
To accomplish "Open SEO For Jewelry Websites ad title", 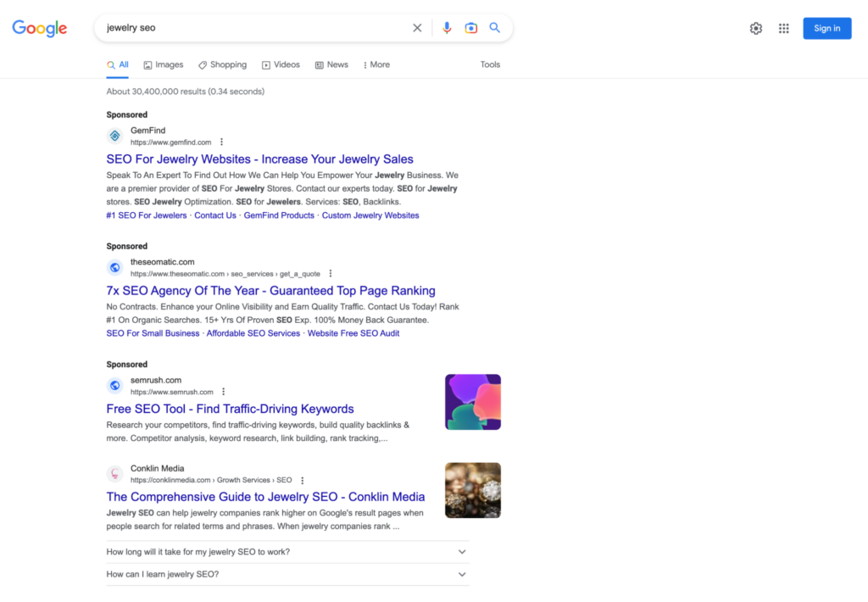I will 259,159.
